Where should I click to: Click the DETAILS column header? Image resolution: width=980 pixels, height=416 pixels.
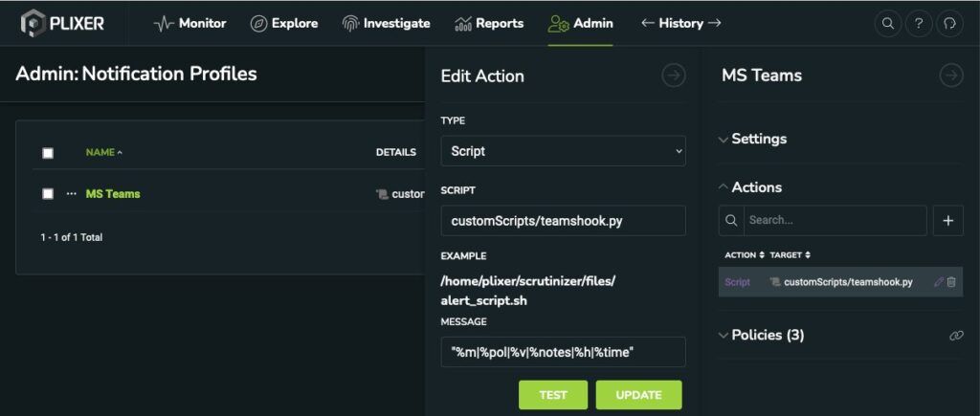(396, 152)
